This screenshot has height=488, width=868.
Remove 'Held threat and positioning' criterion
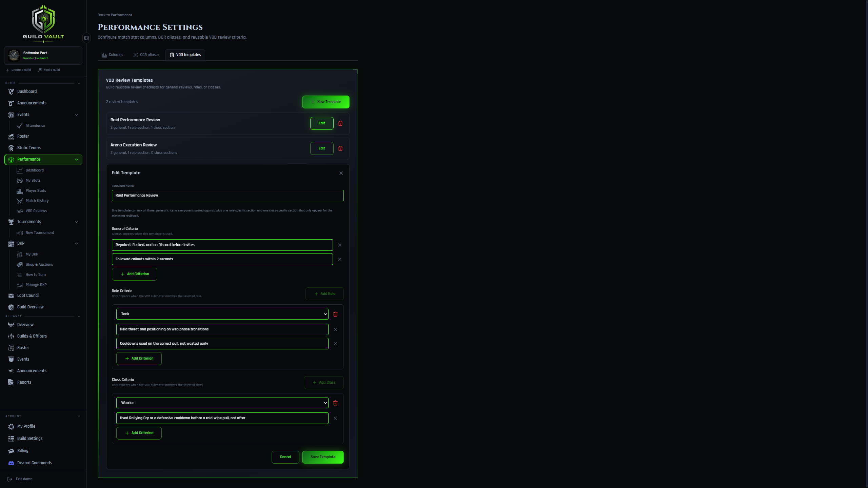point(335,329)
